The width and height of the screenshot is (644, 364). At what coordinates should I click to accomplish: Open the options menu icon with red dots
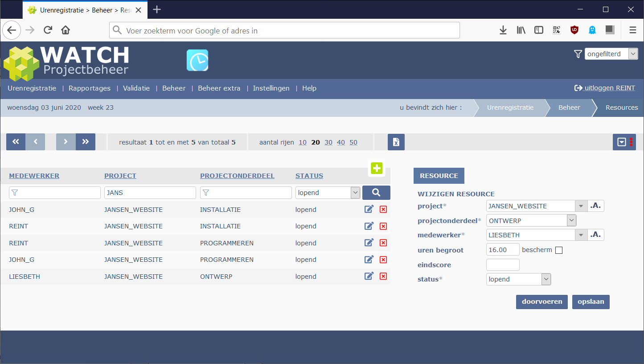coord(624,142)
